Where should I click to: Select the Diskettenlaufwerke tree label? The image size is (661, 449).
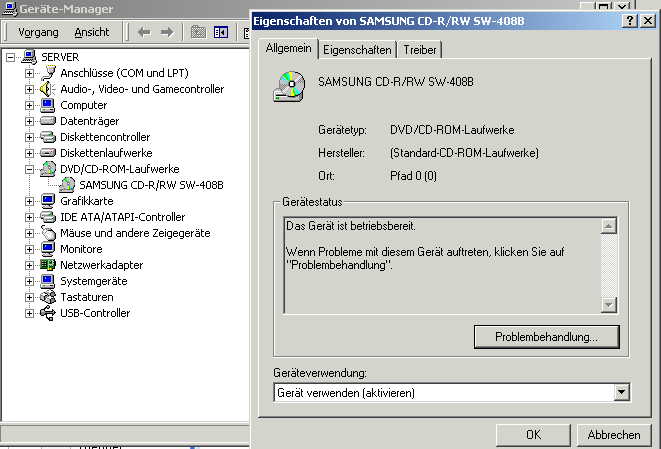click(106, 153)
